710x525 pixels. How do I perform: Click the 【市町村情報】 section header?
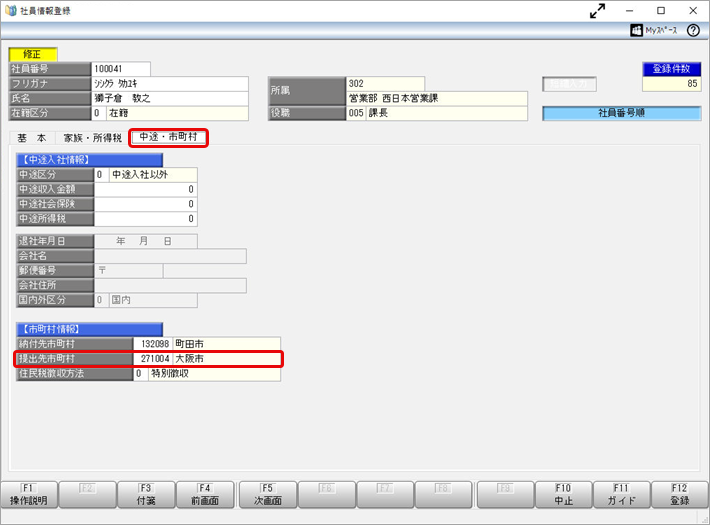[89, 329]
